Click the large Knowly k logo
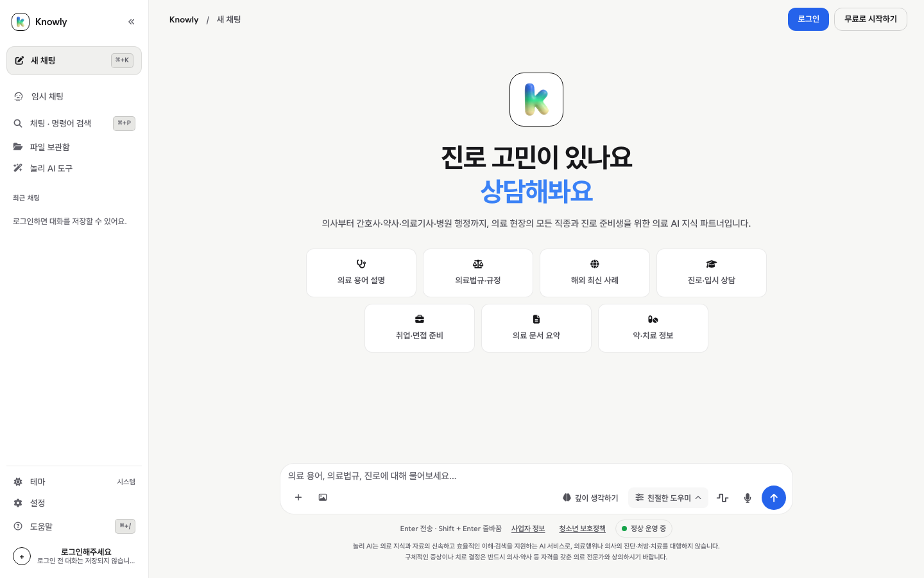This screenshot has height=578, width=924. 536,100
